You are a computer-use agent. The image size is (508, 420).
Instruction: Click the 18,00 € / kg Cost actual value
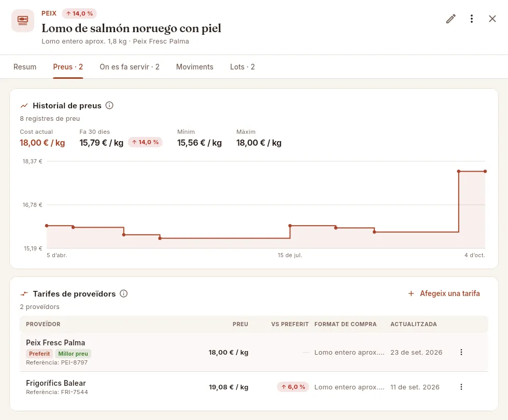[x=43, y=143]
